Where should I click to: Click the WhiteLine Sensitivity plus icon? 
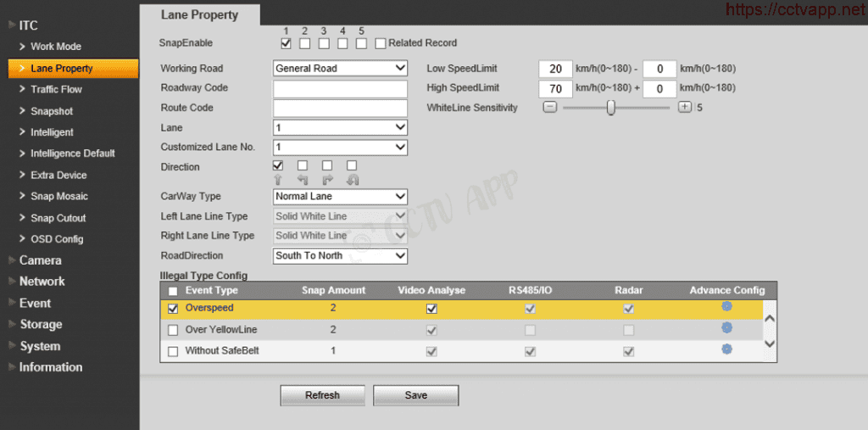(x=685, y=108)
